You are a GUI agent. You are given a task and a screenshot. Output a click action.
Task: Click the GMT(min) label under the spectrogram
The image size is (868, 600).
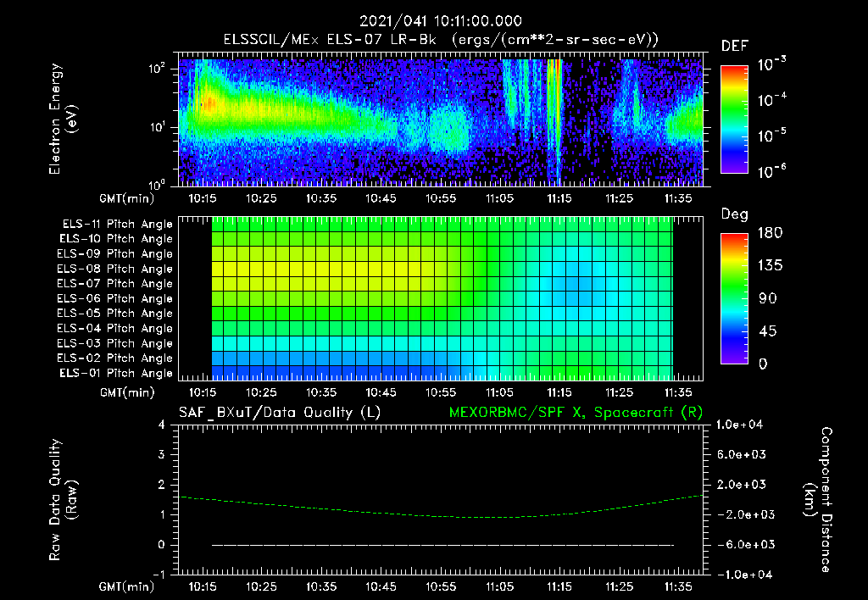pos(127,198)
